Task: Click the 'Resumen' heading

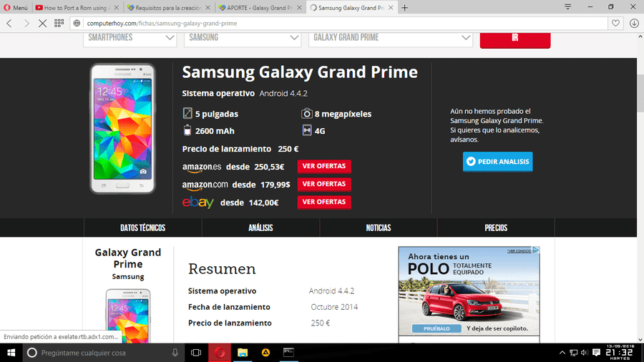Action: [x=222, y=269]
